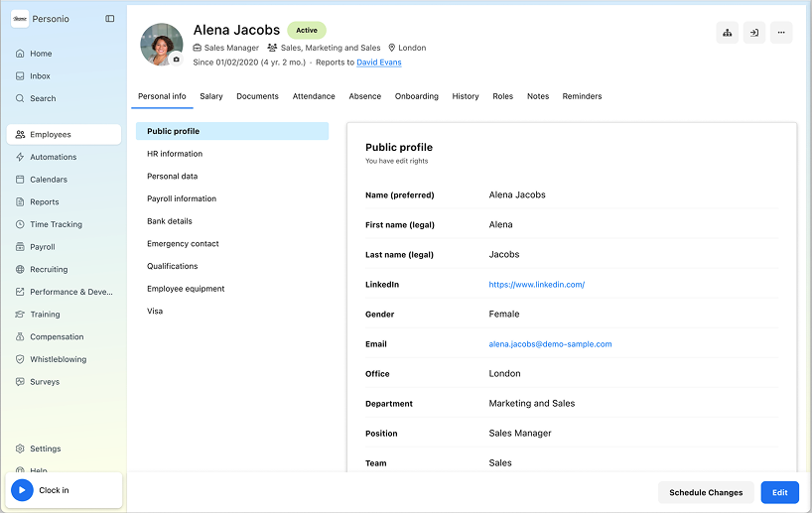This screenshot has height=513, width=812.
Task: Open the Reminders tab
Action: 582,96
